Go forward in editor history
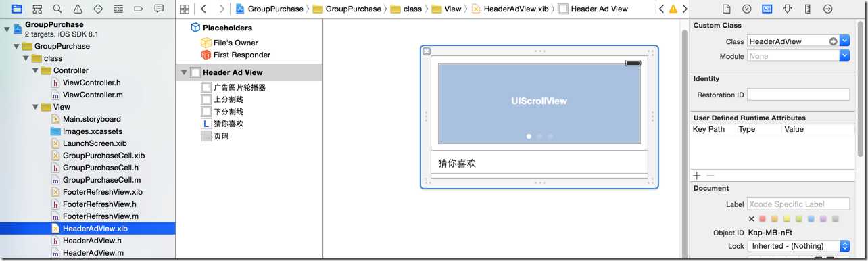Viewport: 868px width, 261px height. pyautogui.click(x=222, y=9)
